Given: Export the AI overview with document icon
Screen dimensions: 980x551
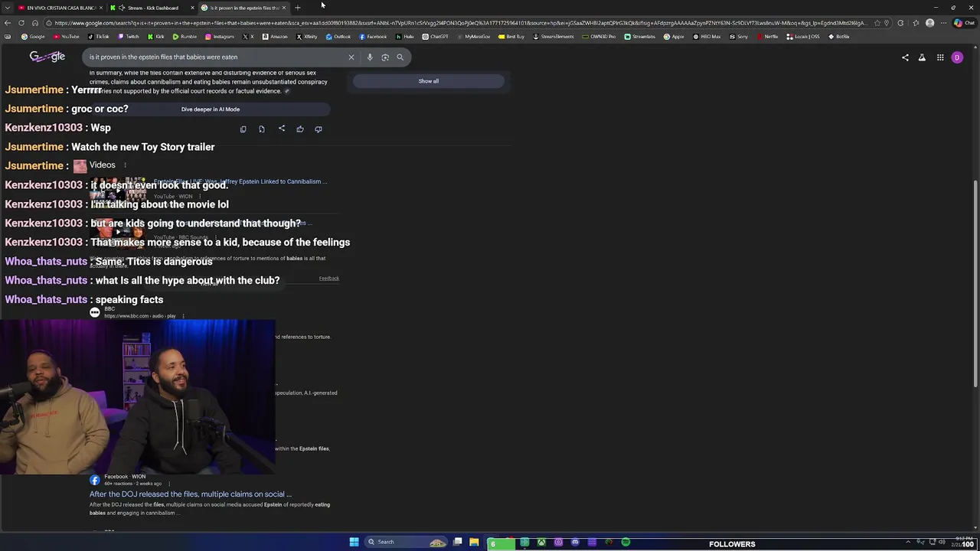Looking at the screenshot, I should (x=262, y=129).
